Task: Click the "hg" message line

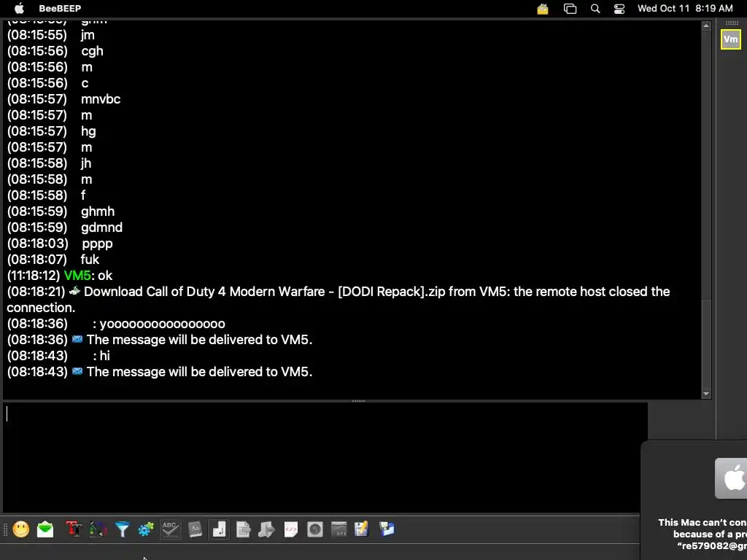Action: pyautogui.click(x=88, y=131)
